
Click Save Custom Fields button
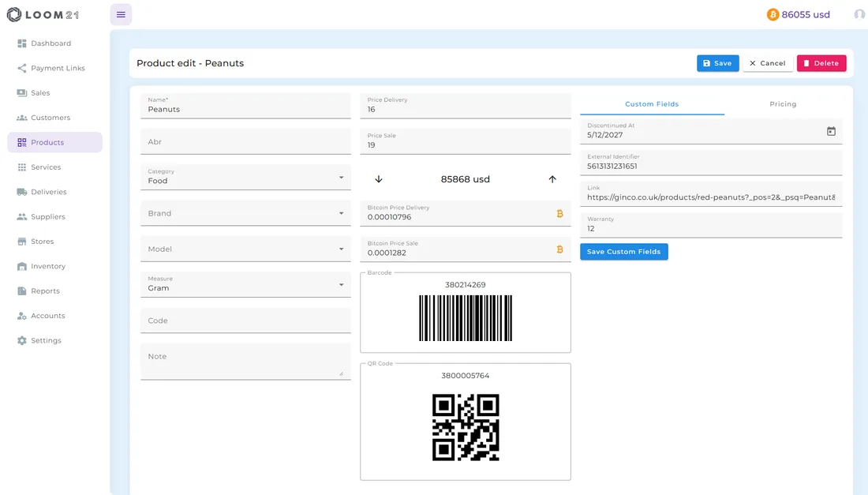coord(624,251)
